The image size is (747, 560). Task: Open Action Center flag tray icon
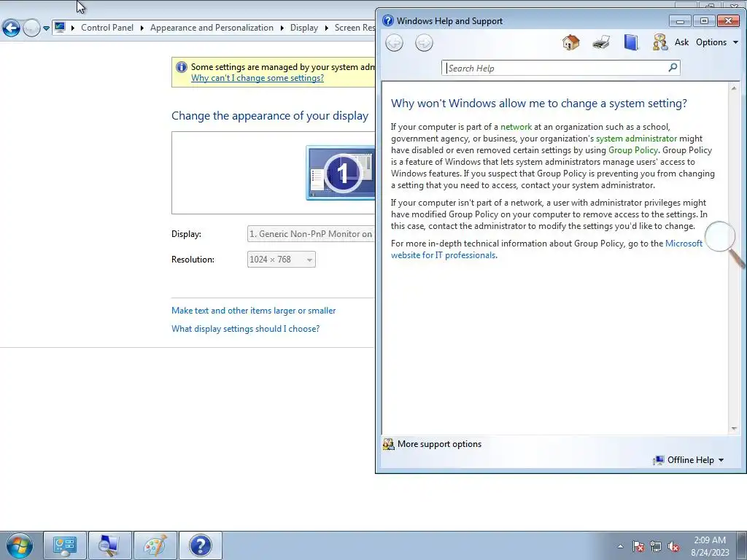pos(638,546)
